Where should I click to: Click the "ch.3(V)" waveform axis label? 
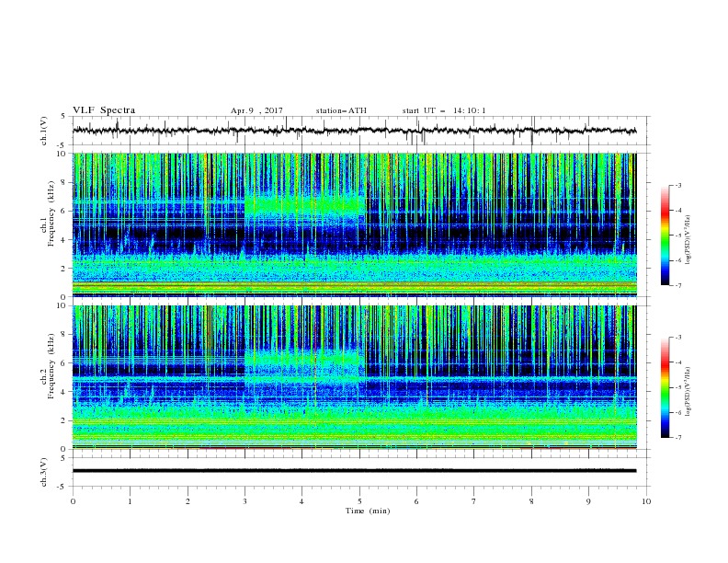point(44,472)
